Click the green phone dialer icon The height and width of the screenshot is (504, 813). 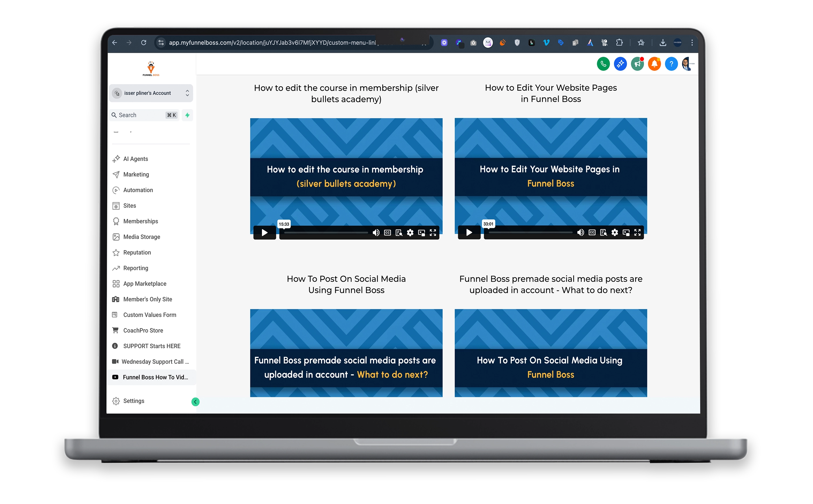[x=603, y=64]
